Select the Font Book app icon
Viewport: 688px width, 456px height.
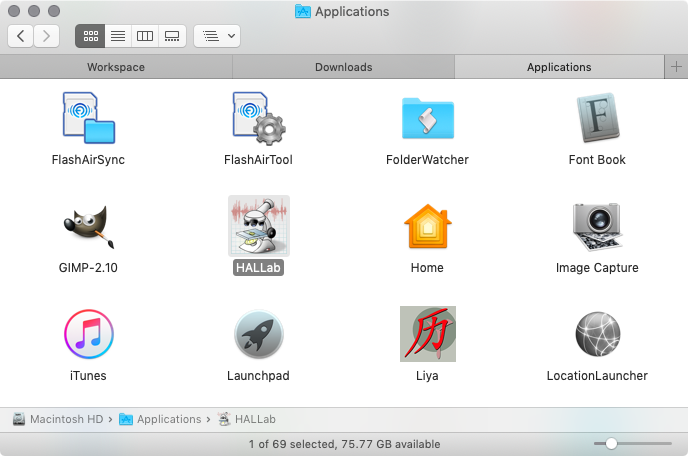[597, 118]
